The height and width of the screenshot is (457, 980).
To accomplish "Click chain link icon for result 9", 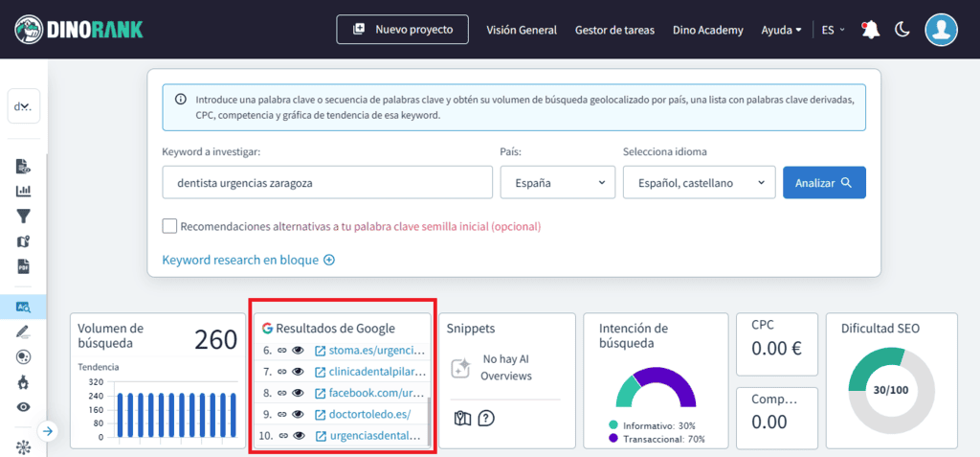I will pos(282,415).
